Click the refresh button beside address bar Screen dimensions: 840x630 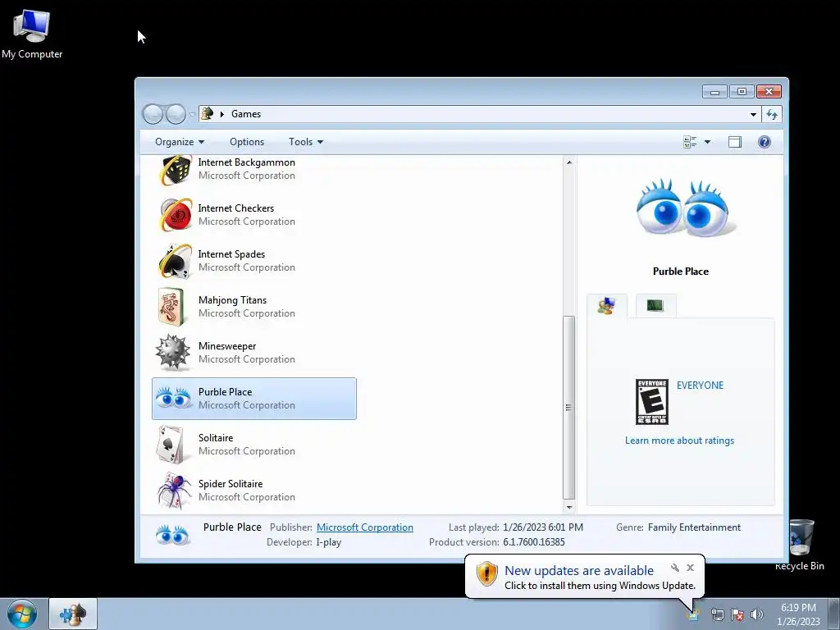click(x=771, y=114)
